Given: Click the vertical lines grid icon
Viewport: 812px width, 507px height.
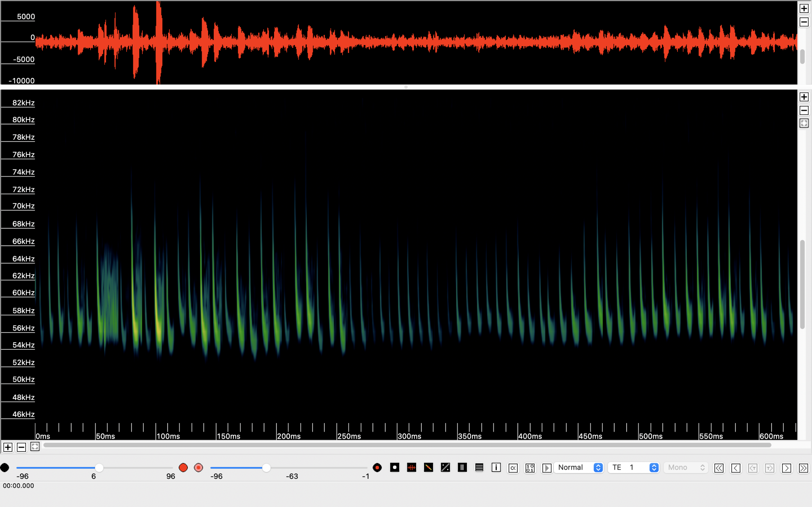Looking at the screenshot, I should click(x=462, y=467).
